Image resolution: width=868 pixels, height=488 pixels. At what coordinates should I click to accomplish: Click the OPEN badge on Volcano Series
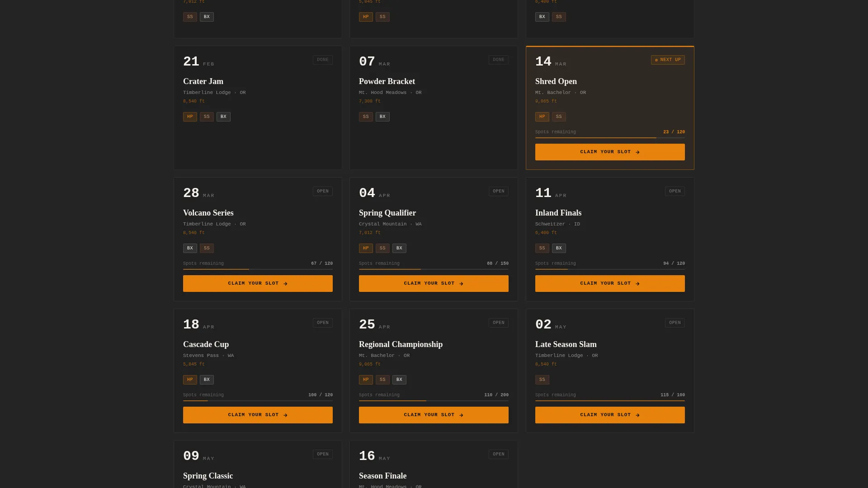pos(323,192)
